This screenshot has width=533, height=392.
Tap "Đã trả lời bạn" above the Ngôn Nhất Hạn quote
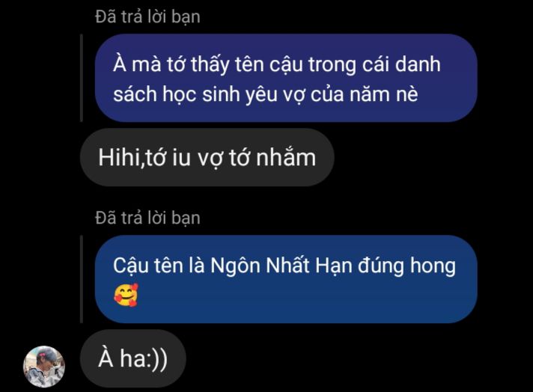tap(147, 218)
